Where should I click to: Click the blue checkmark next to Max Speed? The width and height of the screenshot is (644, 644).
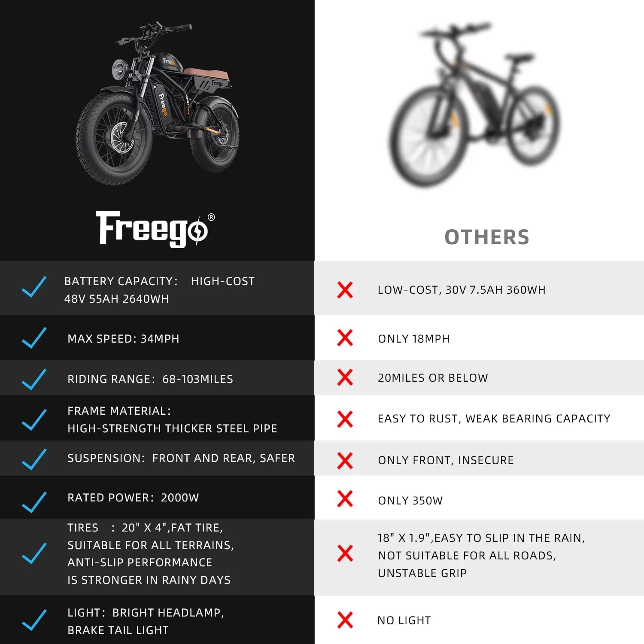[x=34, y=338]
